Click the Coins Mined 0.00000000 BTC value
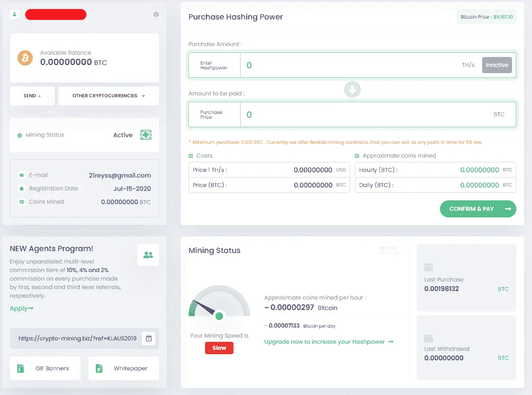 coord(126,202)
